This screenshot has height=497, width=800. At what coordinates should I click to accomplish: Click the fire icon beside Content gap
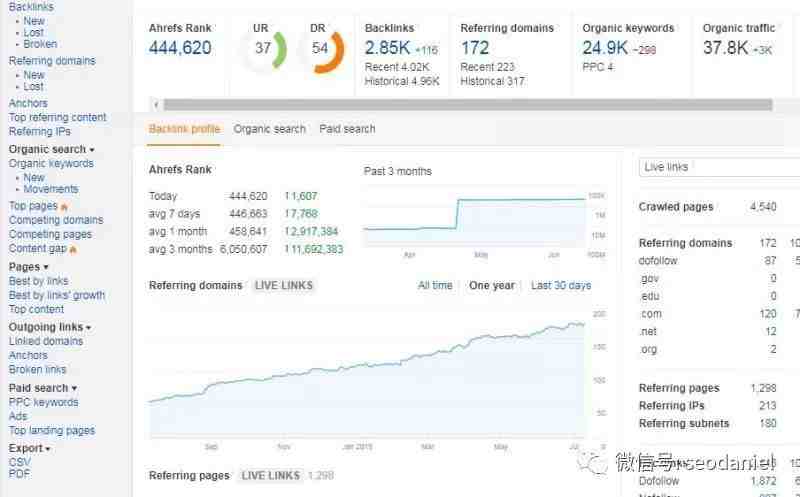[x=73, y=249]
